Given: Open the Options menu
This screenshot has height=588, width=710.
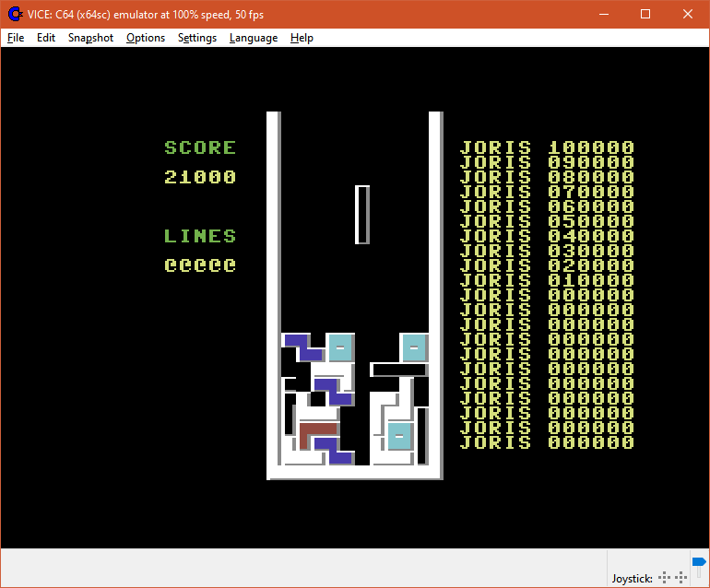Looking at the screenshot, I should click(146, 38).
